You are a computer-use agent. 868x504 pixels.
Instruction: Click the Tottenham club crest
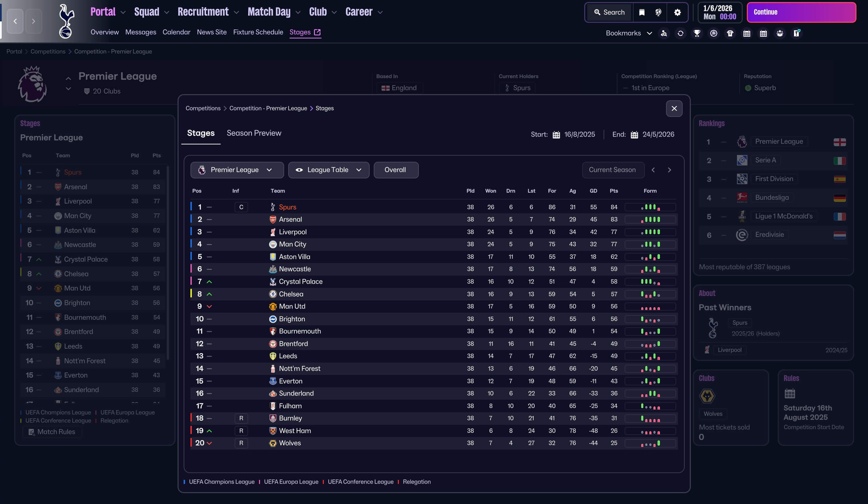[66, 21]
